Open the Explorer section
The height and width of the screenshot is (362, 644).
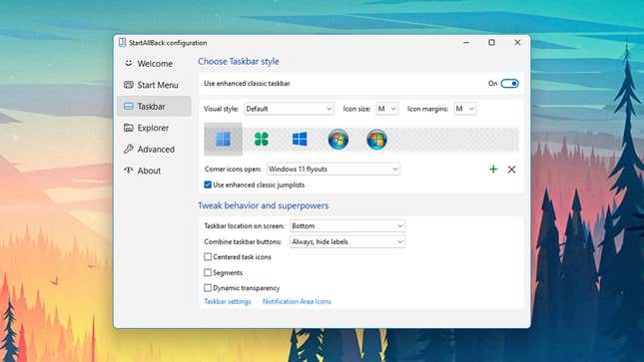153,128
